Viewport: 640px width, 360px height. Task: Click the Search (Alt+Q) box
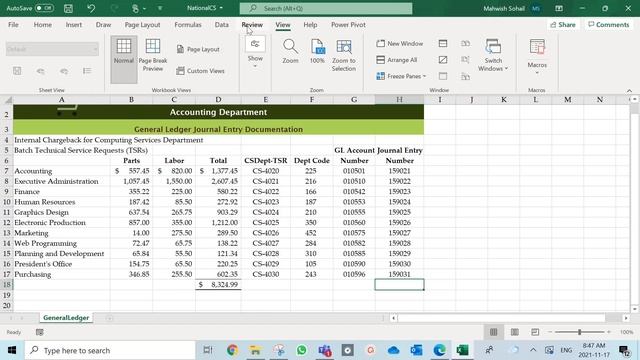pyautogui.click(x=326, y=8)
